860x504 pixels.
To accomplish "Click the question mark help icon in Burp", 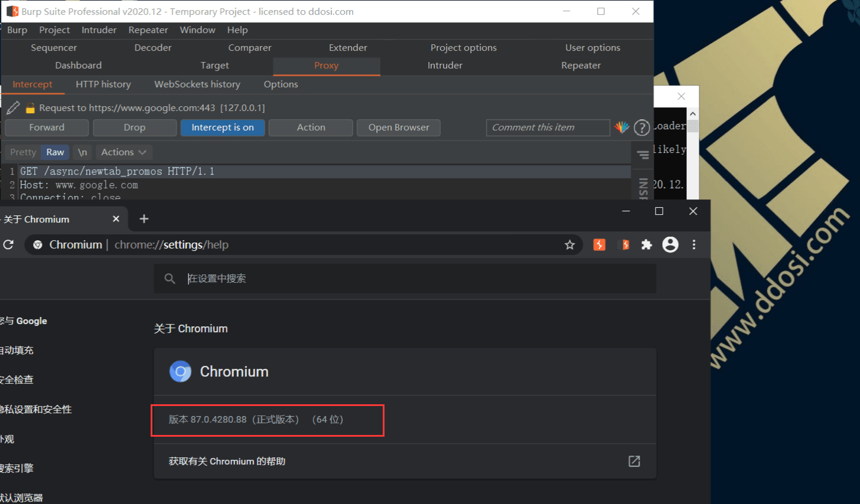I will coord(641,127).
